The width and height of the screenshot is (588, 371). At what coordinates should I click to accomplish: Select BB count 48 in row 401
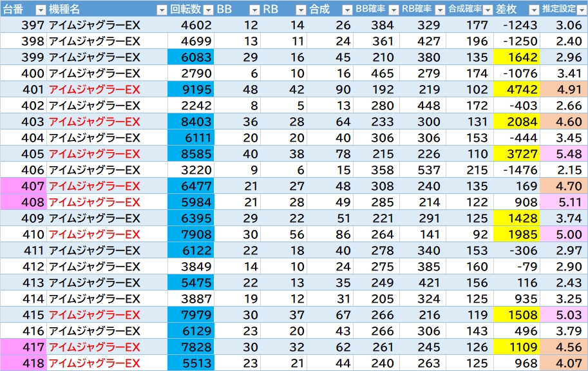tap(237, 90)
